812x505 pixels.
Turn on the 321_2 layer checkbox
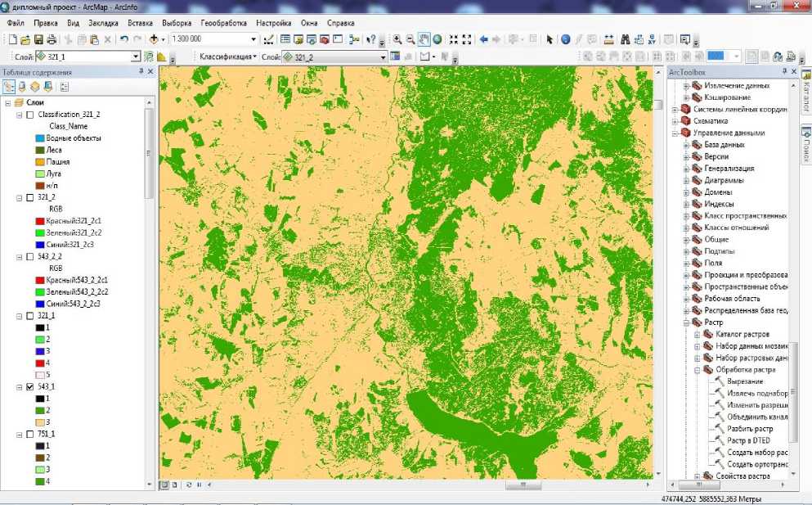30,197
